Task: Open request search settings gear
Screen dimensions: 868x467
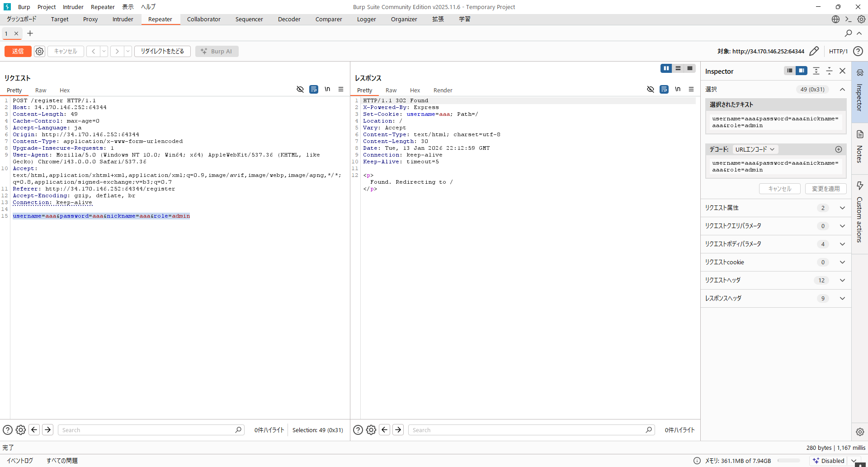Action: (x=21, y=430)
